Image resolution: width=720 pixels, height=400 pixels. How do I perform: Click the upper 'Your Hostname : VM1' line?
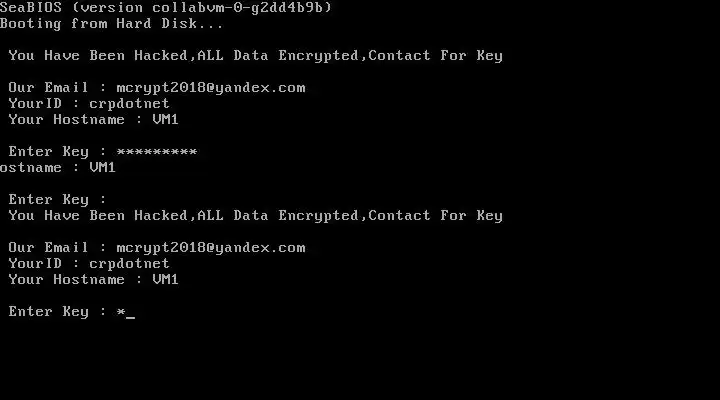point(93,119)
